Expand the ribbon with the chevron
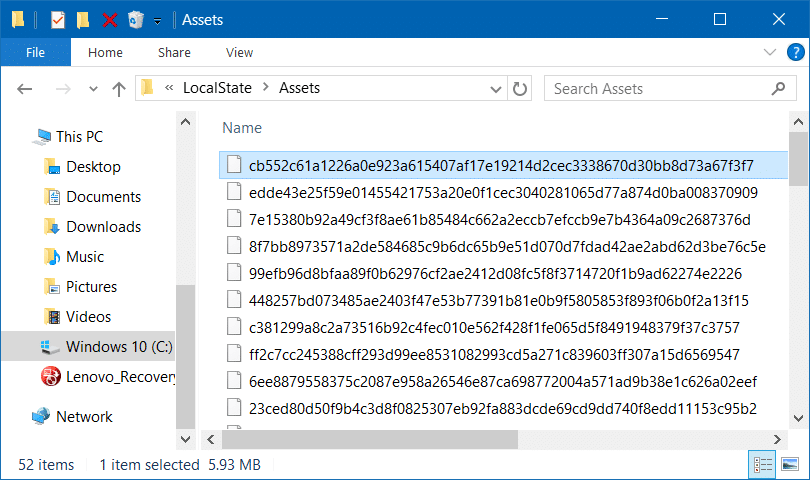The height and width of the screenshot is (480, 810). 770,52
